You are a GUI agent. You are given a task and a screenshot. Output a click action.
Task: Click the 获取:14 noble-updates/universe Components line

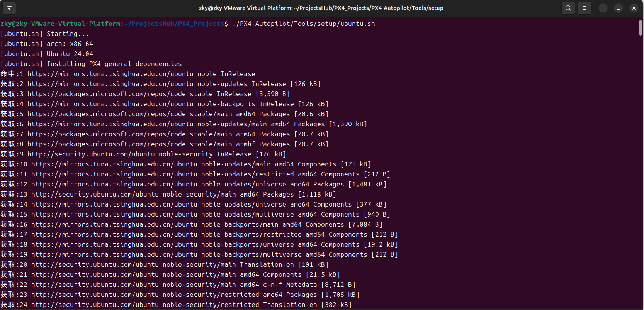(x=194, y=204)
